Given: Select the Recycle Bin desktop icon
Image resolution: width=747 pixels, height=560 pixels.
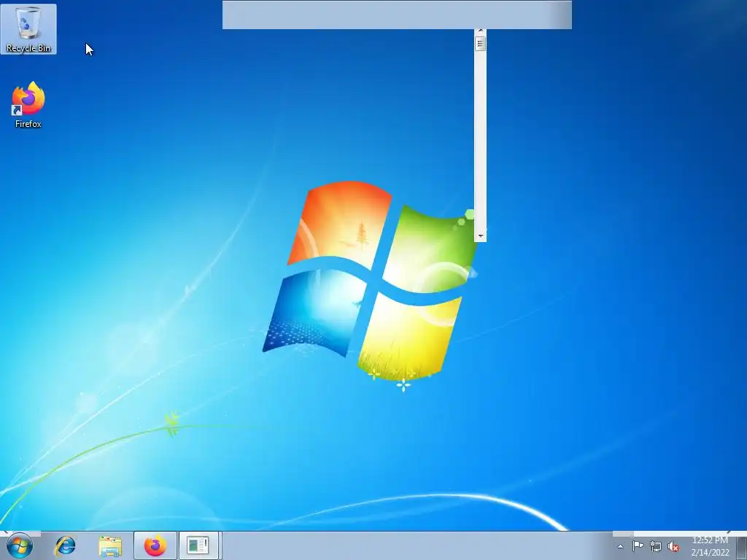Looking at the screenshot, I should click(x=28, y=28).
